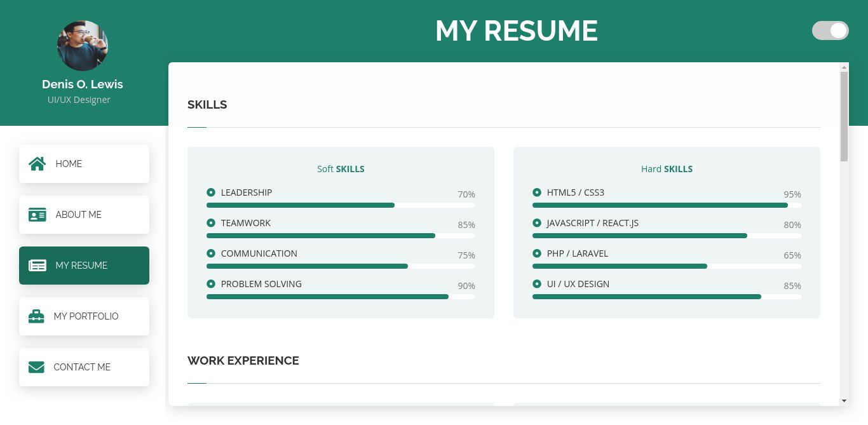Click the MY RESUME page title
868x425 pixels.
coord(517,31)
